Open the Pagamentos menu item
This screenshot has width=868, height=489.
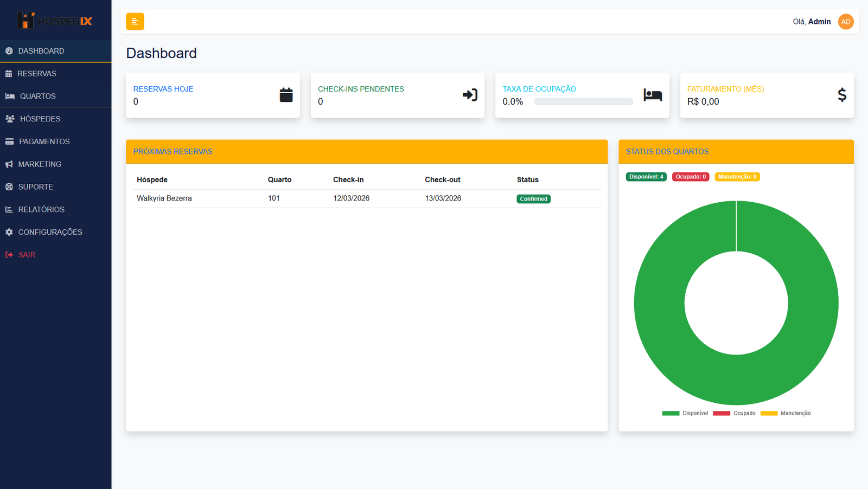click(x=9, y=141)
